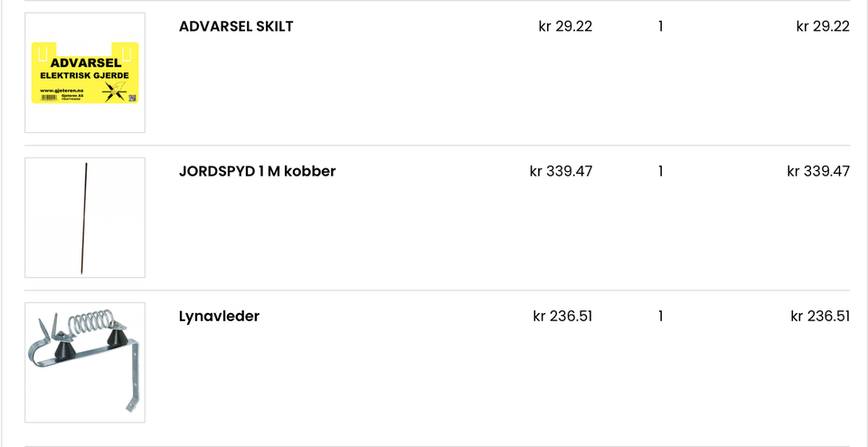This screenshot has width=868, height=447.
Task: Click the barcode on the yellow sign
Action: [49, 98]
